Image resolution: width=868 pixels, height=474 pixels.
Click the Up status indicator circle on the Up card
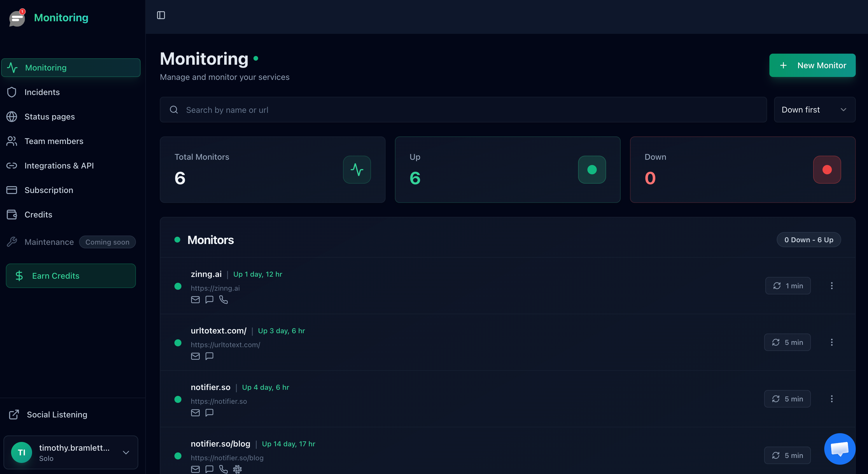(592, 169)
